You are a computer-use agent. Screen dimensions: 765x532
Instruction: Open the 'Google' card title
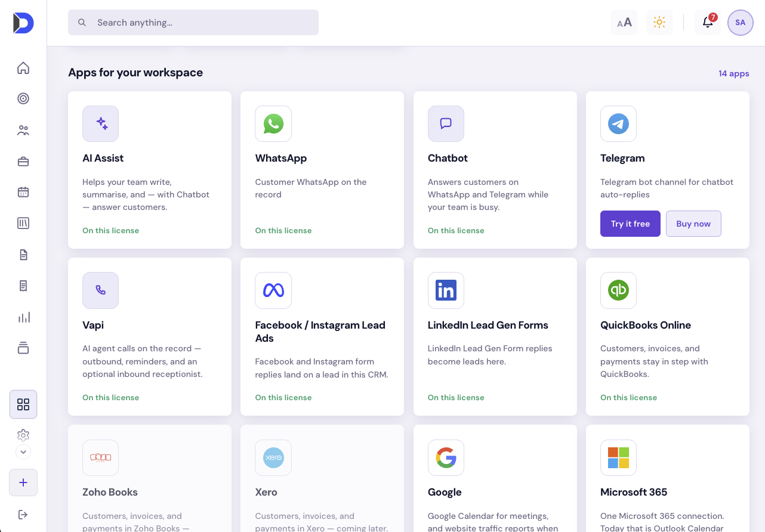(x=445, y=492)
